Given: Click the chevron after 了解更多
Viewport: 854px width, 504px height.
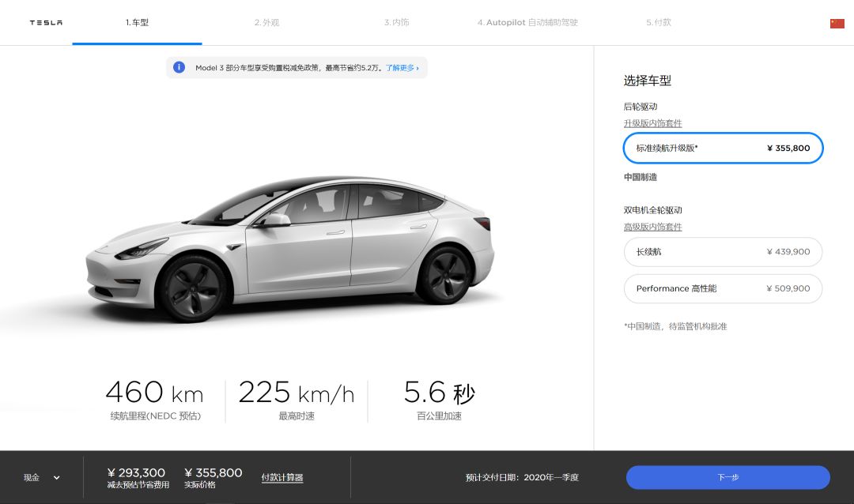Looking at the screenshot, I should [418, 68].
